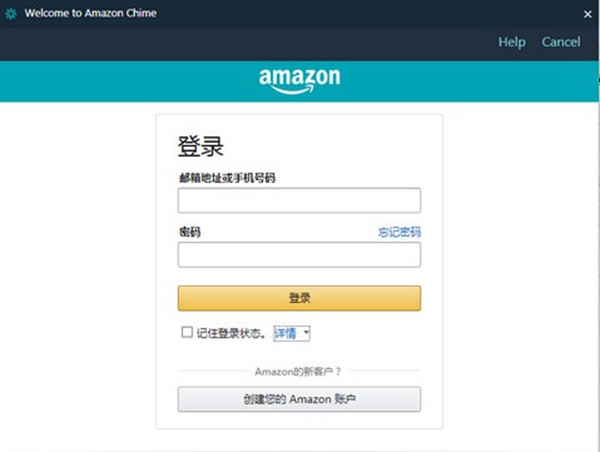Image resolution: width=600 pixels, height=452 pixels.
Task: Click the Amazon logo in teal banner
Action: [x=300, y=80]
